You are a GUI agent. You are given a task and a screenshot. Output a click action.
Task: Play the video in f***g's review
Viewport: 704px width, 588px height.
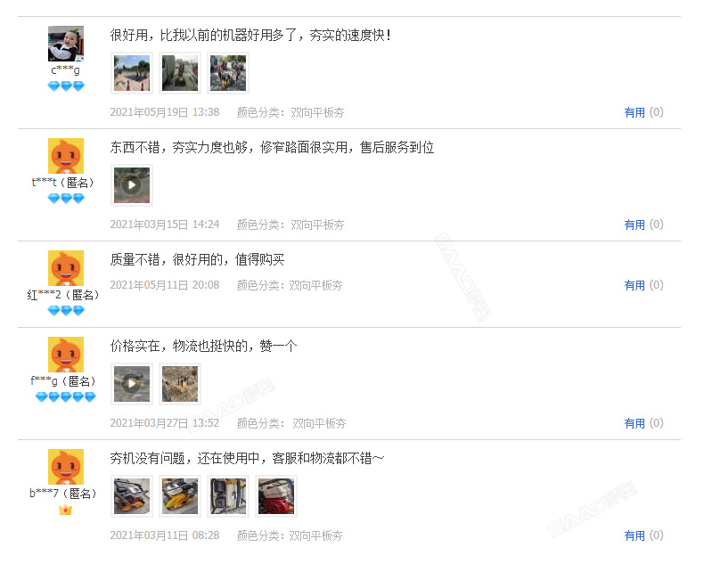click(x=132, y=384)
